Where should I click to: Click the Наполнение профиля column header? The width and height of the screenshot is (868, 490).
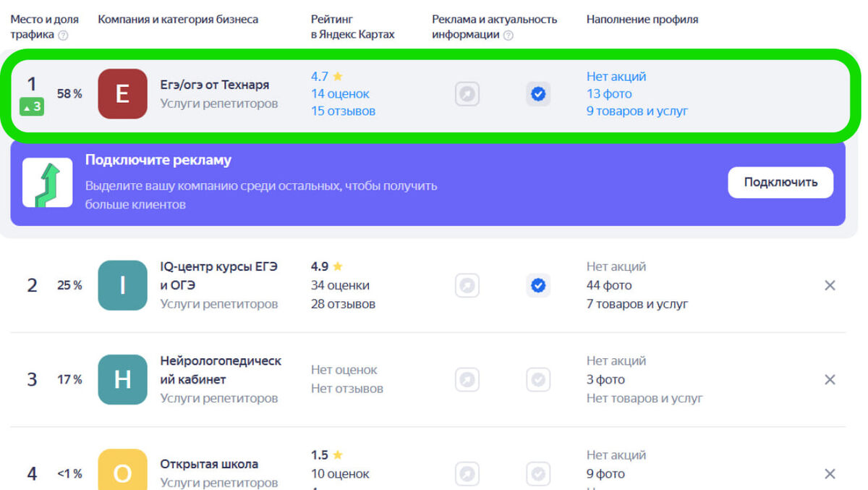coord(642,20)
